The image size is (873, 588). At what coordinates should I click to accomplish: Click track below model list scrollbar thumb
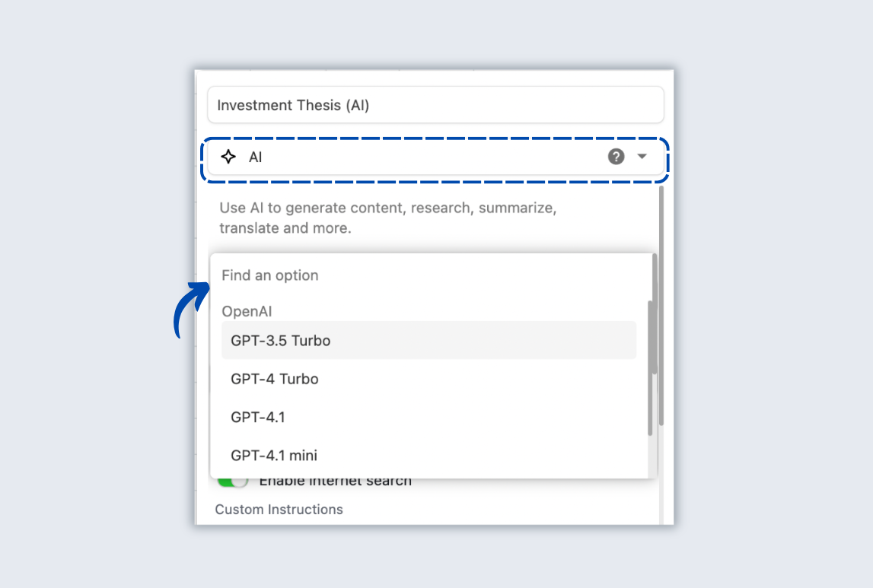[x=651, y=456]
